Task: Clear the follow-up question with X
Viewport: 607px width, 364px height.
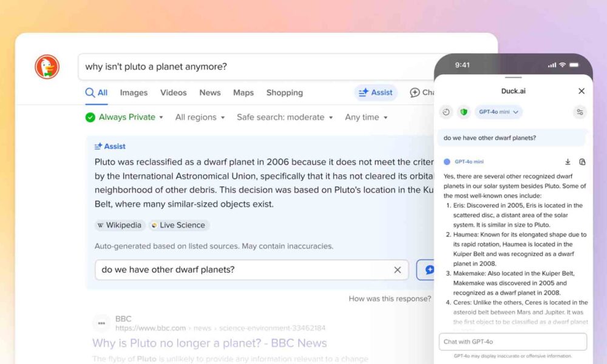Action: tap(397, 270)
